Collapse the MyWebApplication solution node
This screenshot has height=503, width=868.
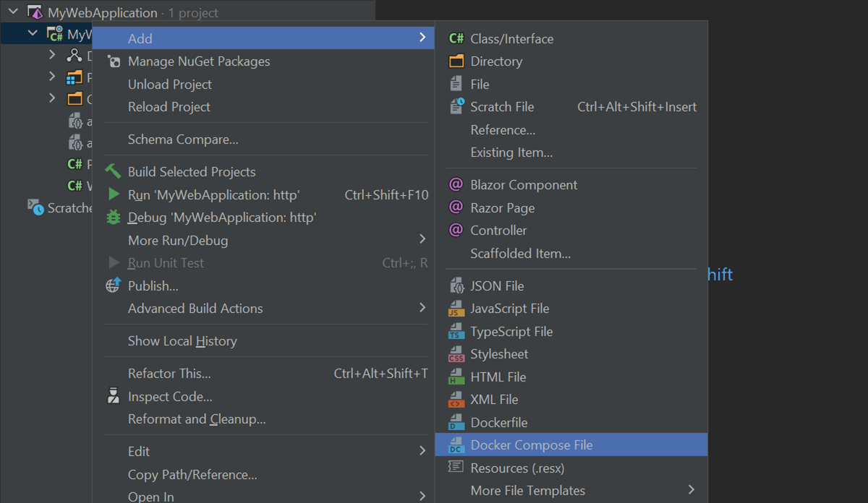pyautogui.click(x=14, y=12)
